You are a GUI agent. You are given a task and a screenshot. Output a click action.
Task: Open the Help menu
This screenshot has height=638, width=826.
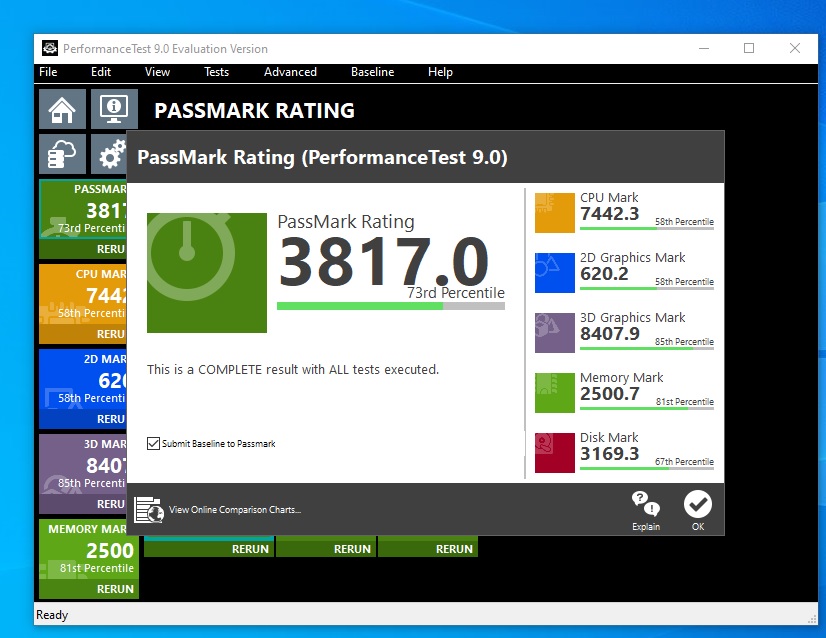click(440, 72)
